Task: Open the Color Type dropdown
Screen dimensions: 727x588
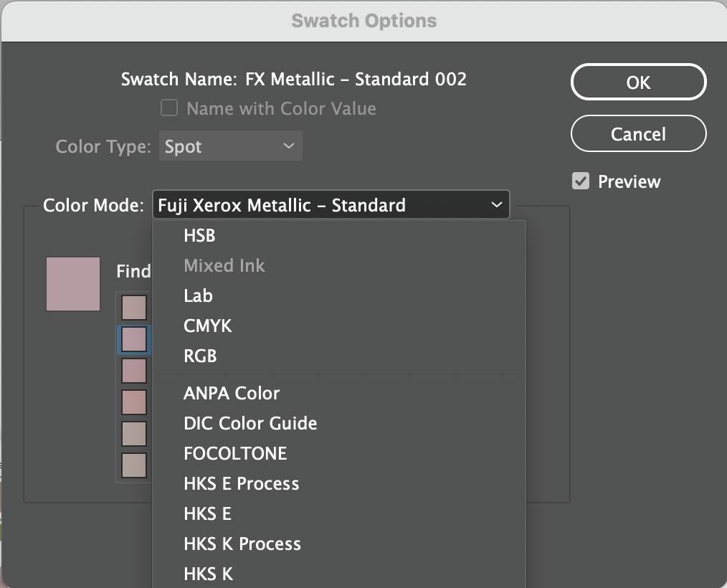Action: (230, 146)
